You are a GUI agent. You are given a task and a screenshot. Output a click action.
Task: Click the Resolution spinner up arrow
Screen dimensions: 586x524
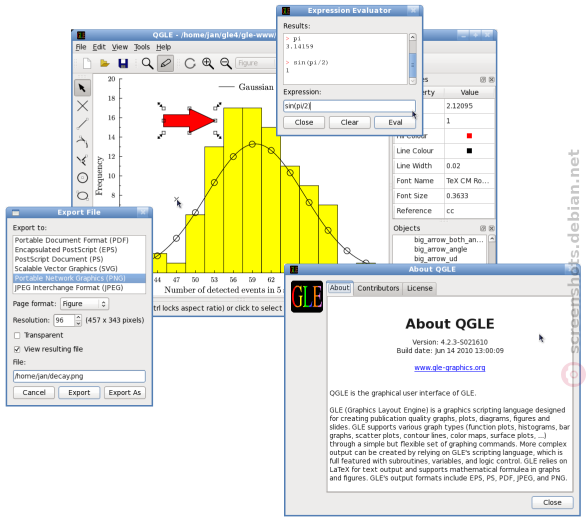[x=78, y=317]
